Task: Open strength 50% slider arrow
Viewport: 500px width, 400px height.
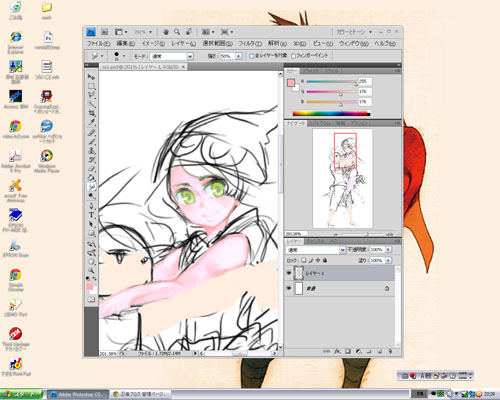Action: 239,56
